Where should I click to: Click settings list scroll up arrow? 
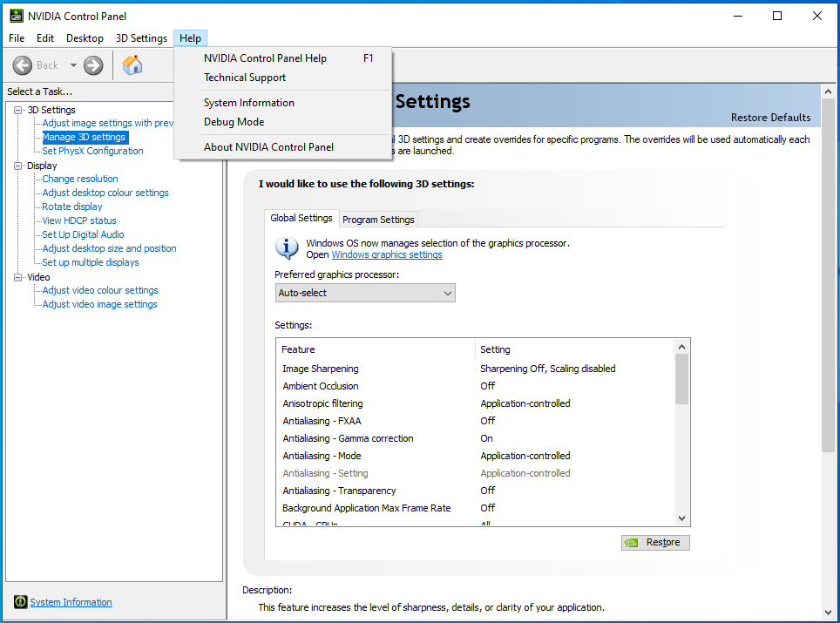681,347
